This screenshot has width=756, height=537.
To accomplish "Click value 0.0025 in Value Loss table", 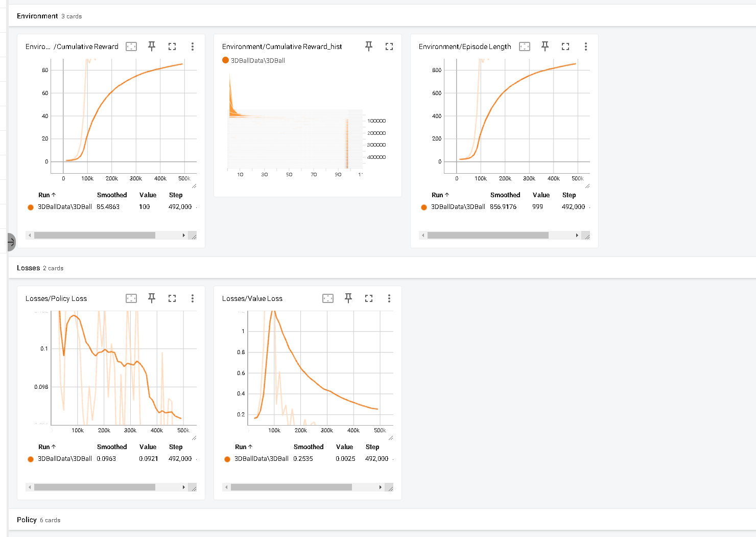I will pyautogui.click(x=345, y=459).
